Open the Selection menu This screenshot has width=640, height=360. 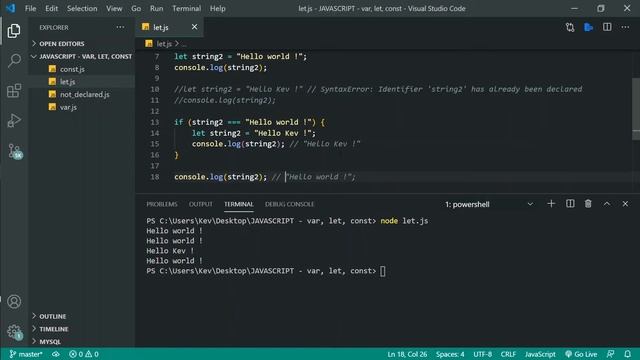tap(82, 8)
